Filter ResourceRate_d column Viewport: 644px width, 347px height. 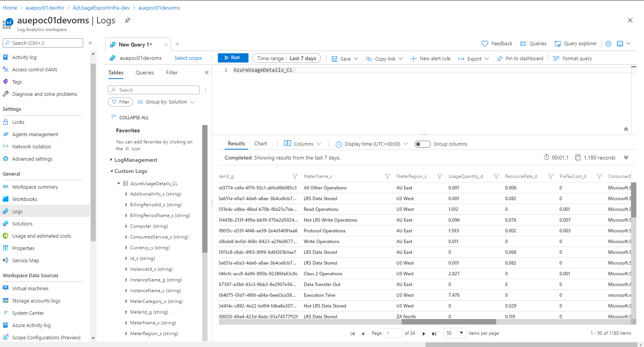pos(551,176)
